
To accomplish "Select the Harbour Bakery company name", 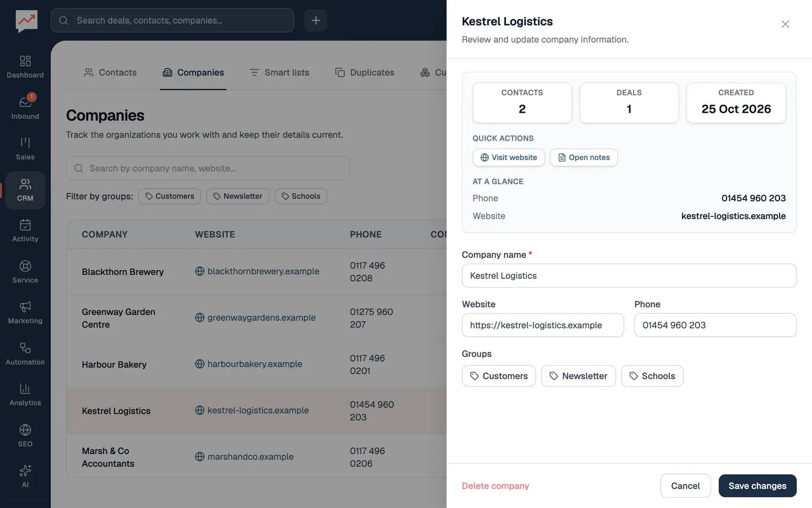I will coord(114,364).
